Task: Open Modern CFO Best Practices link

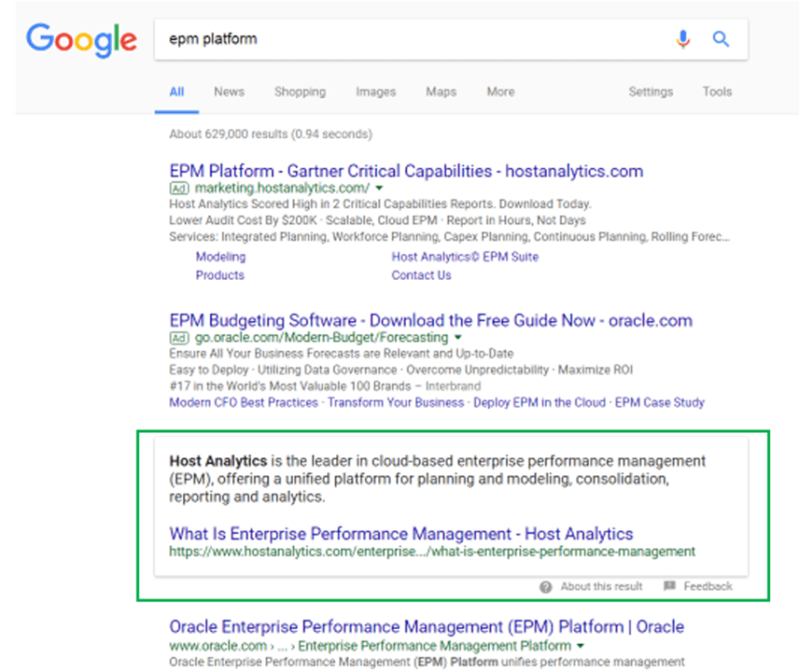Action: [244, 402]
